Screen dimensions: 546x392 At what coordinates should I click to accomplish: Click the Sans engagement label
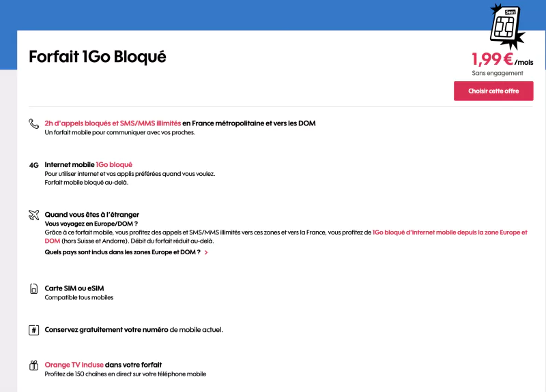tap(498, 73)
